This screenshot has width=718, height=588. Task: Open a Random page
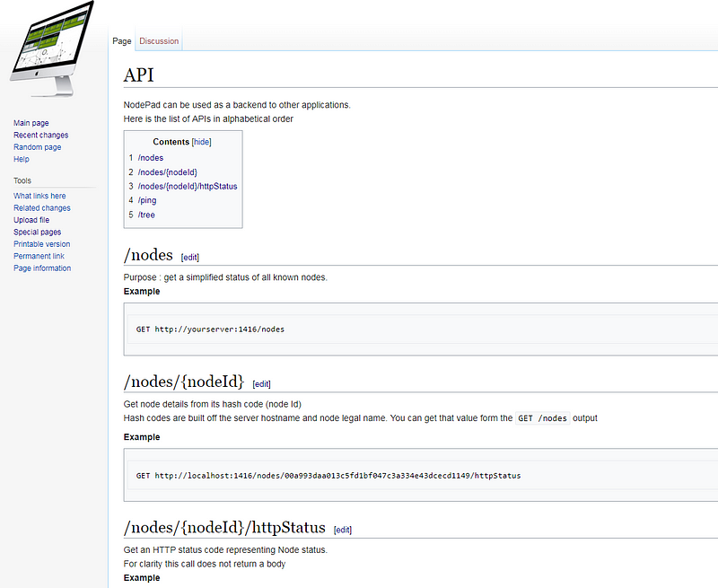pyautogui.click(x=37, y=147)
